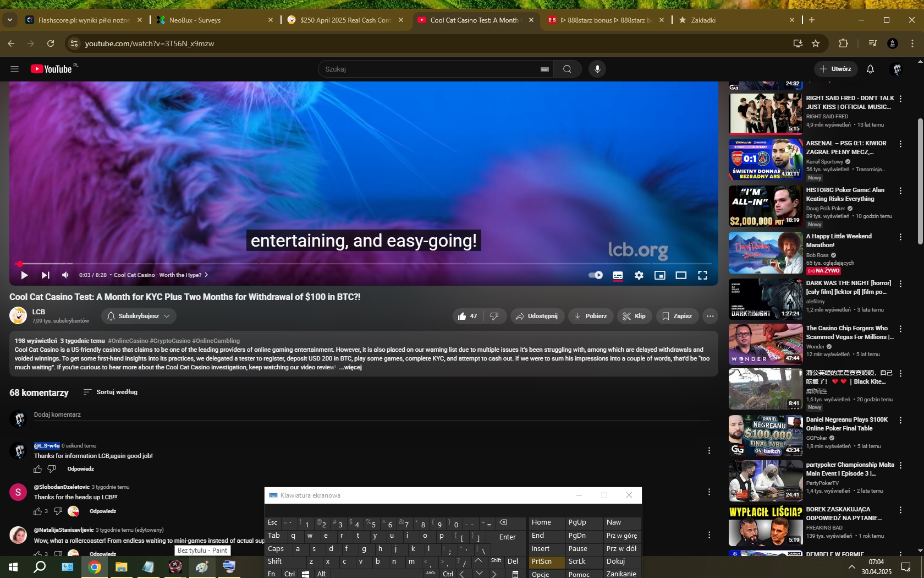Switch to the Zakładki tab
Viewport: 924px width, 578px height.
click(736, 20)
